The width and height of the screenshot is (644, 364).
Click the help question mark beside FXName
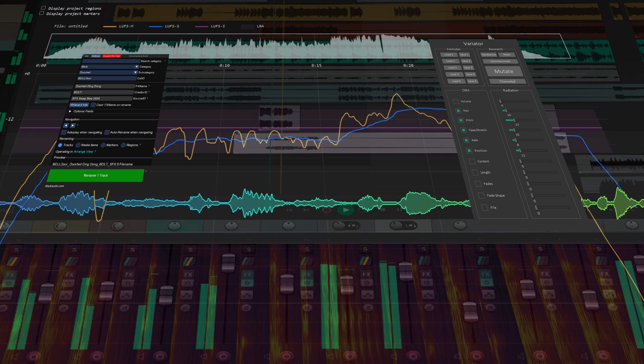(x=149, y=86)
